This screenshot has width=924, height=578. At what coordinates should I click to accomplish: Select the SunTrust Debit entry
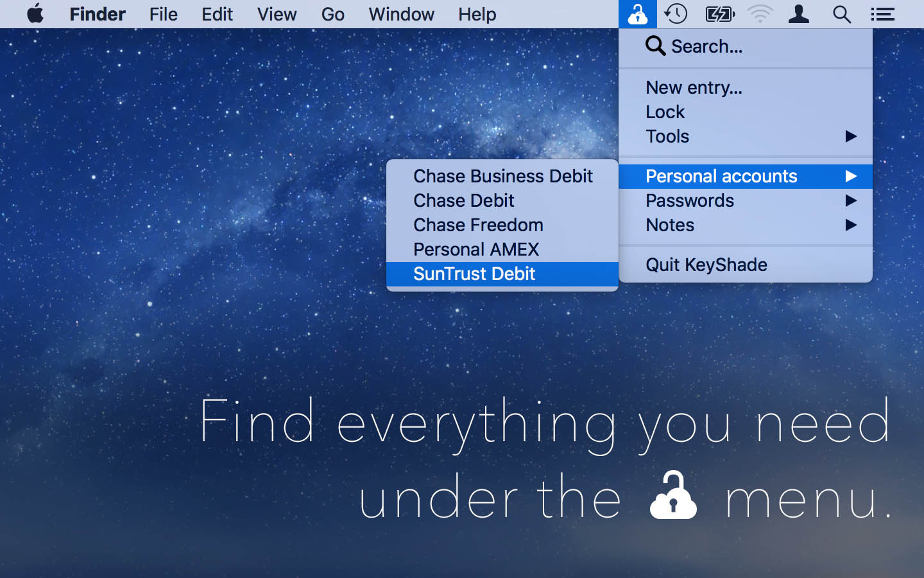click(502, 274)
